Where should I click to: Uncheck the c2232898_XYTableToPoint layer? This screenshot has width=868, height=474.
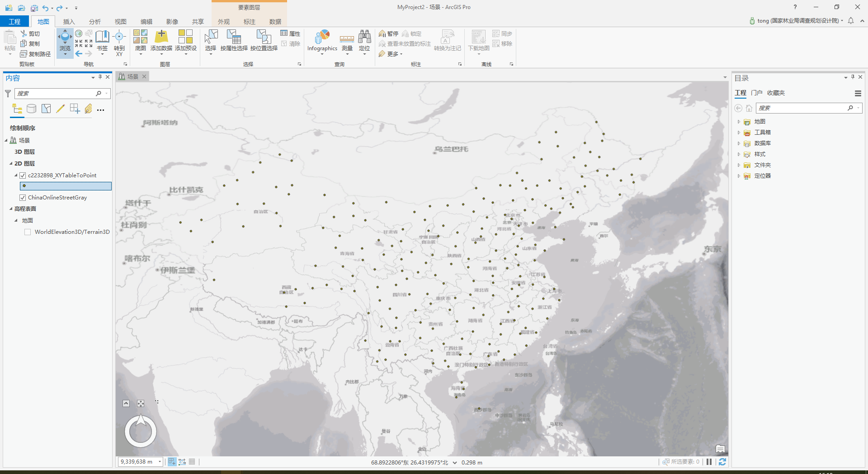[x=23, y=175]
